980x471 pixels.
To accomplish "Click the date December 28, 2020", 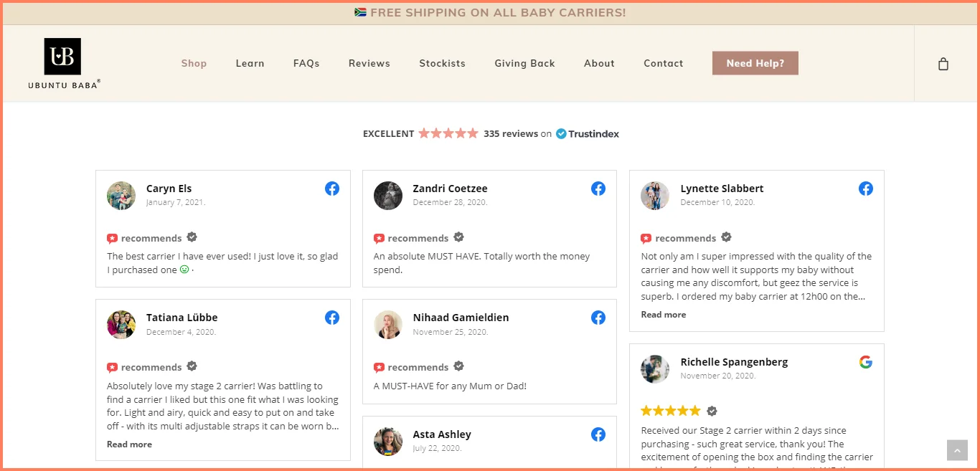I will (x=451, y=203).
